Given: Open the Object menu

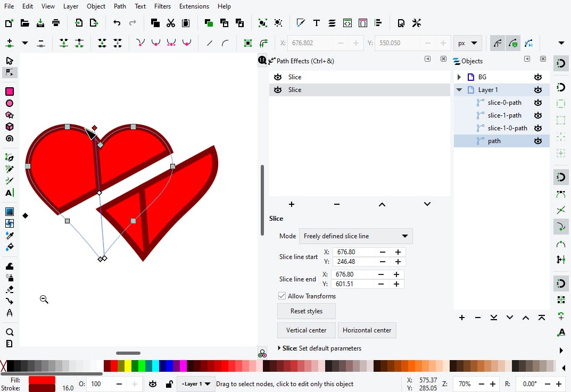Looking at the screenshot, I should [x=96, y=6].
